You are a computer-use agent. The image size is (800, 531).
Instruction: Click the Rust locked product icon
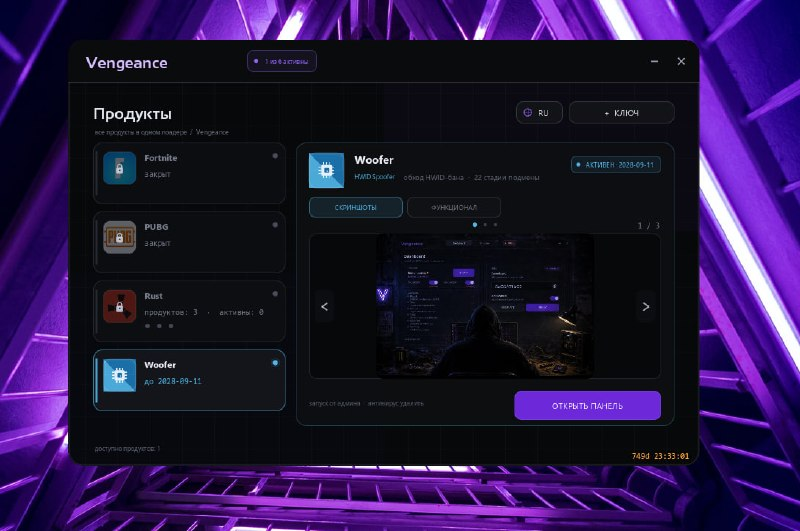click(x=119, y=307)
